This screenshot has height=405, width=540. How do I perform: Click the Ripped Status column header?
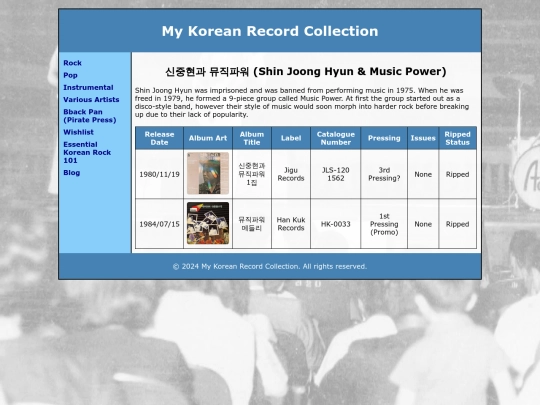[458, 138]
